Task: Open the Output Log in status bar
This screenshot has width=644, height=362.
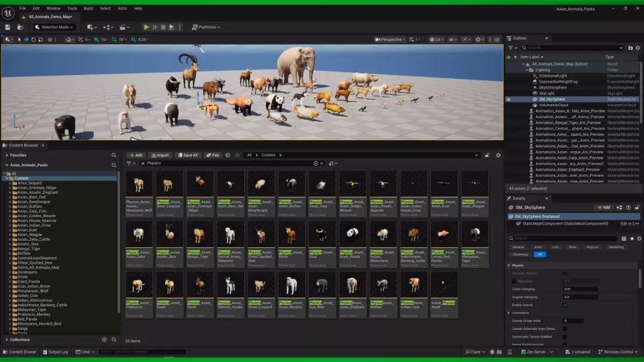Action: tap(55, 352)
